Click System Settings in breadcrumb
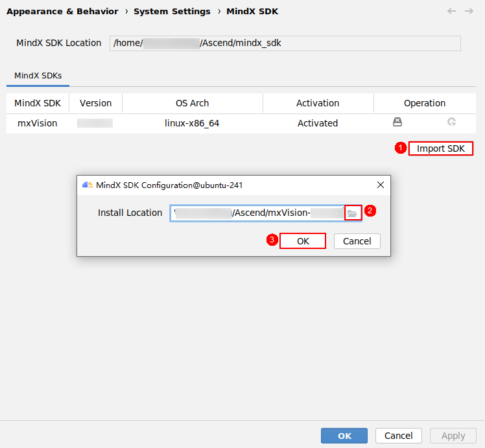The height and width of the screenshot is (448, 485). click(x=172, y=12)
